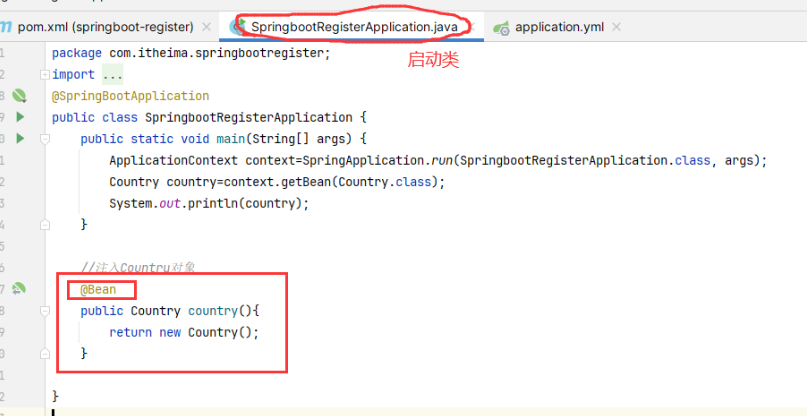Click the comment '//注入Country对象'

click(x=137, y=268)
